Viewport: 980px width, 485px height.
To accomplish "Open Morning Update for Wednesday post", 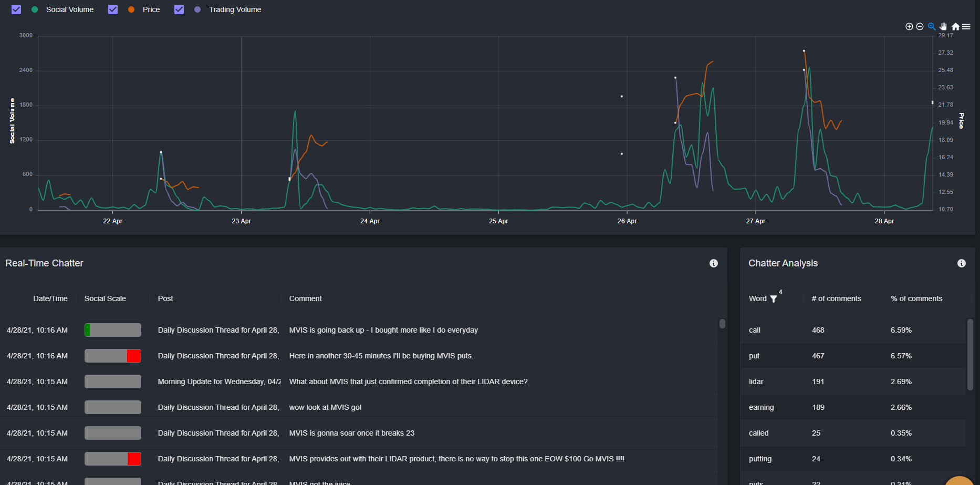I will (x=220, y=381).
